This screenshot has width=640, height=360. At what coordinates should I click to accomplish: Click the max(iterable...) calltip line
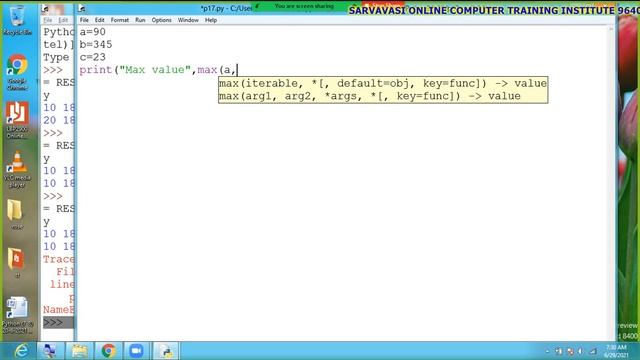pos(382,83)
